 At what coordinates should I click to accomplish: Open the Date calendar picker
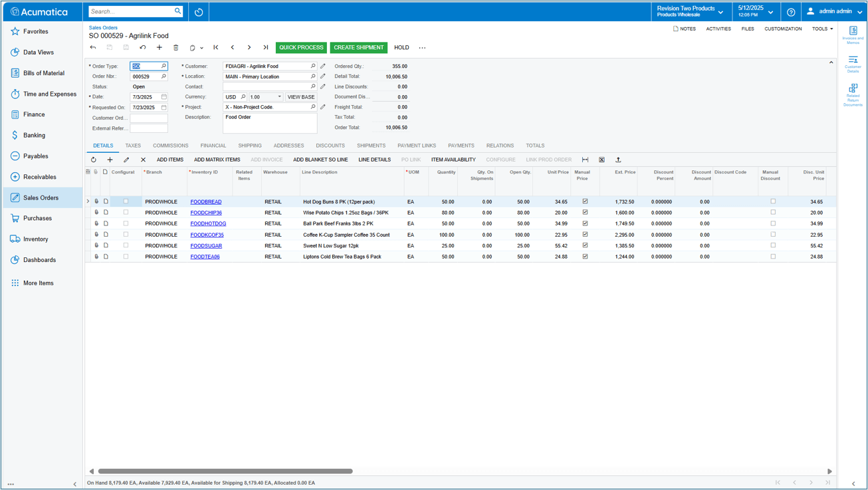164,97
